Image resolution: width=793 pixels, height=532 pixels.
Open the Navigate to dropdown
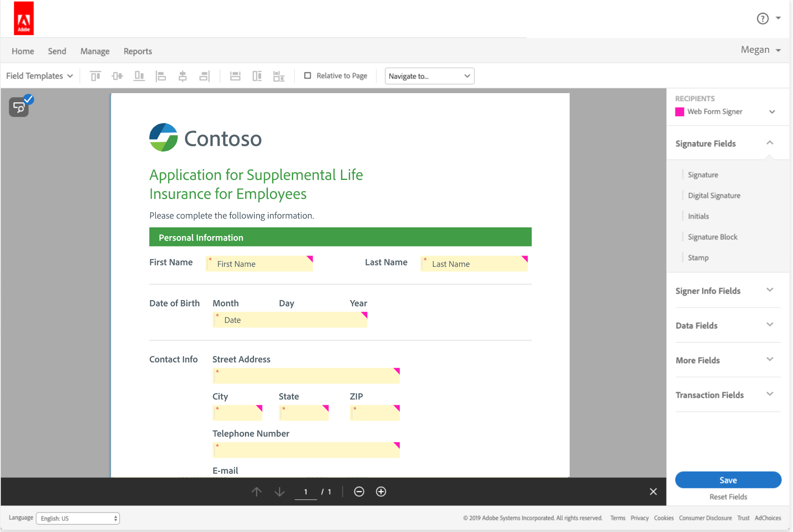429,76
